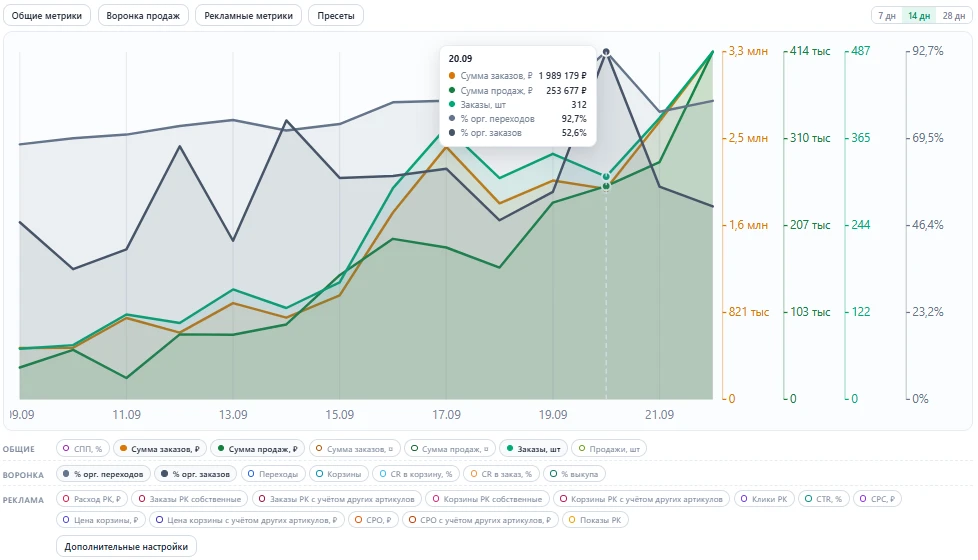Screen dimensions: 978x560
Task: Disable the Сумма заказов, ₽ metric chip
Action: click(x=159, y=448)
